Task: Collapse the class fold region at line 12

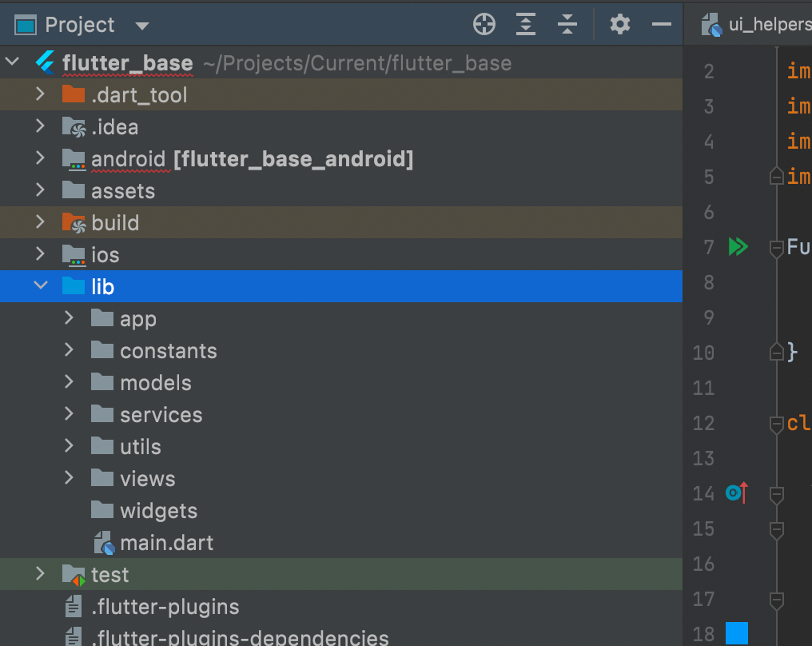Action: [776, 425]
